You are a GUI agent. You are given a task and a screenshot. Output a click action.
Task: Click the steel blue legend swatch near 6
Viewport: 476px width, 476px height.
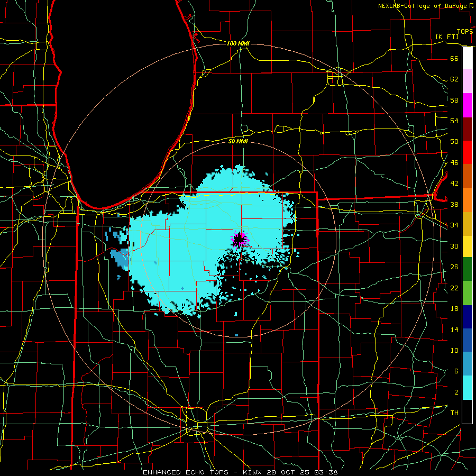(467, 364)
